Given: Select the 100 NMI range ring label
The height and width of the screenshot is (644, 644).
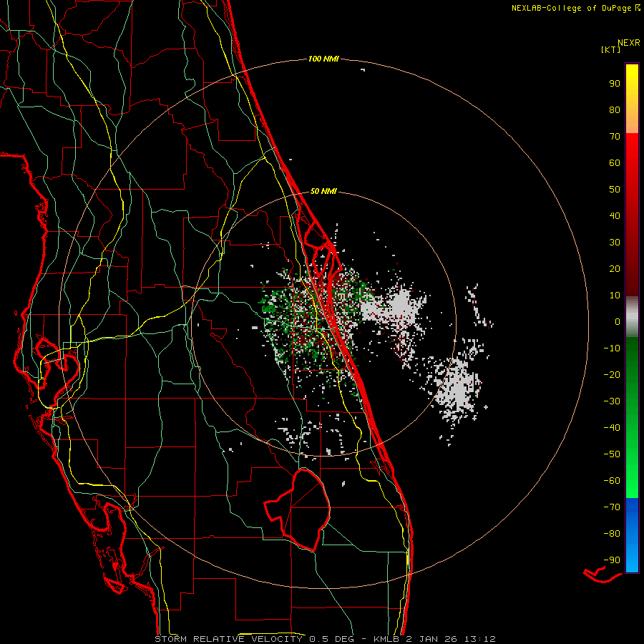Looking at the screenshot, I should pos(323,59).
